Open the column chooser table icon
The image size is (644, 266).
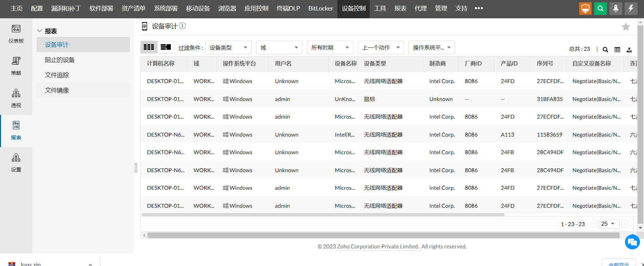pyautogui.click(x=617, y=49)
